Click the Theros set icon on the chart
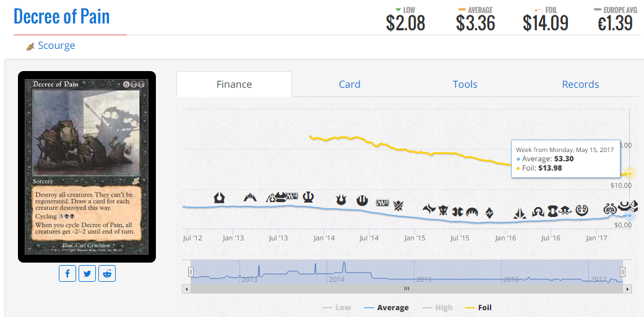Viewport: 644px width, 317px height. (309, 197)
